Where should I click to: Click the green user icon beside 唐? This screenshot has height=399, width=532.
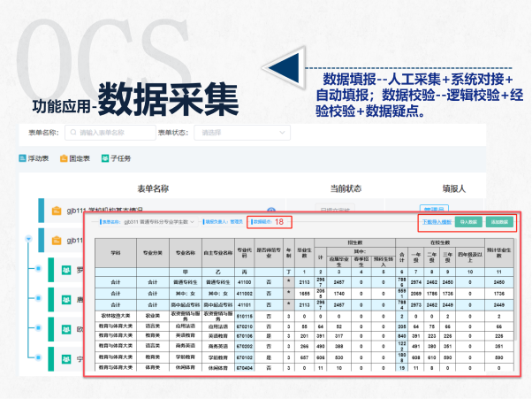pos(65,300)
